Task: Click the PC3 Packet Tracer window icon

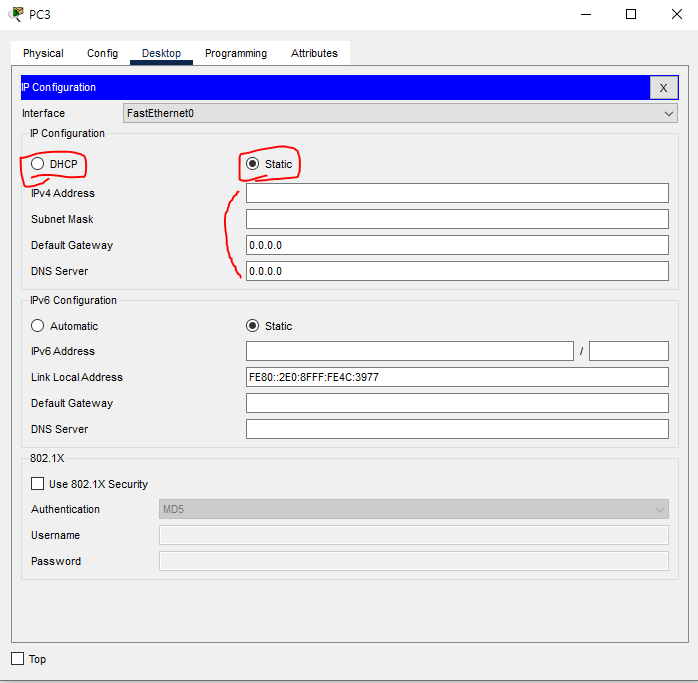Action: click(x=16, y=14)
